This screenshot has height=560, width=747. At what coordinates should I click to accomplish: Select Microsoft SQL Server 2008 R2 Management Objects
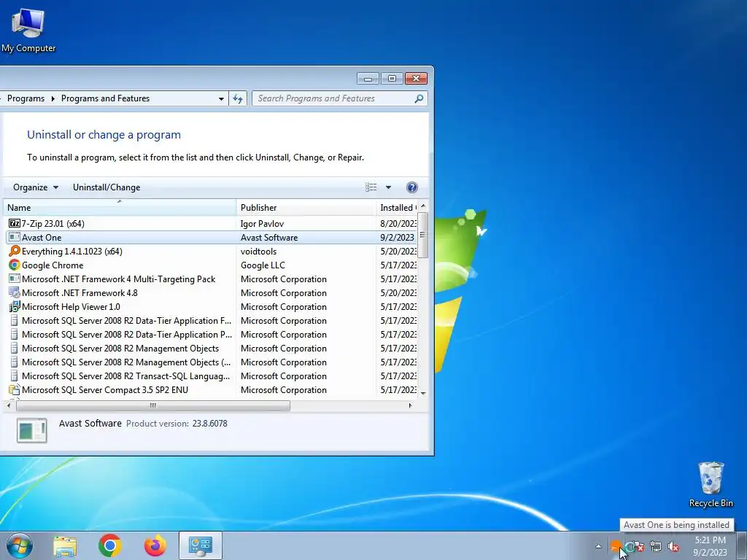120,349
